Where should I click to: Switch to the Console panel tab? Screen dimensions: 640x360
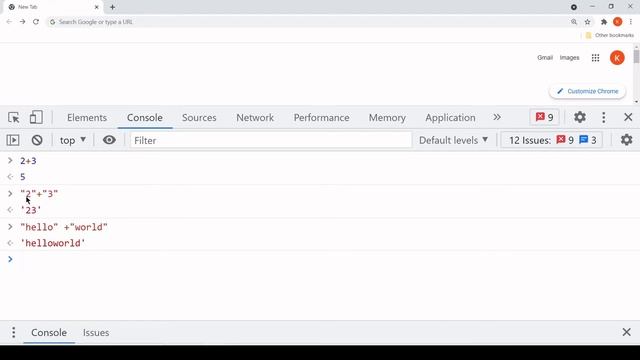(x=144, y=118)
